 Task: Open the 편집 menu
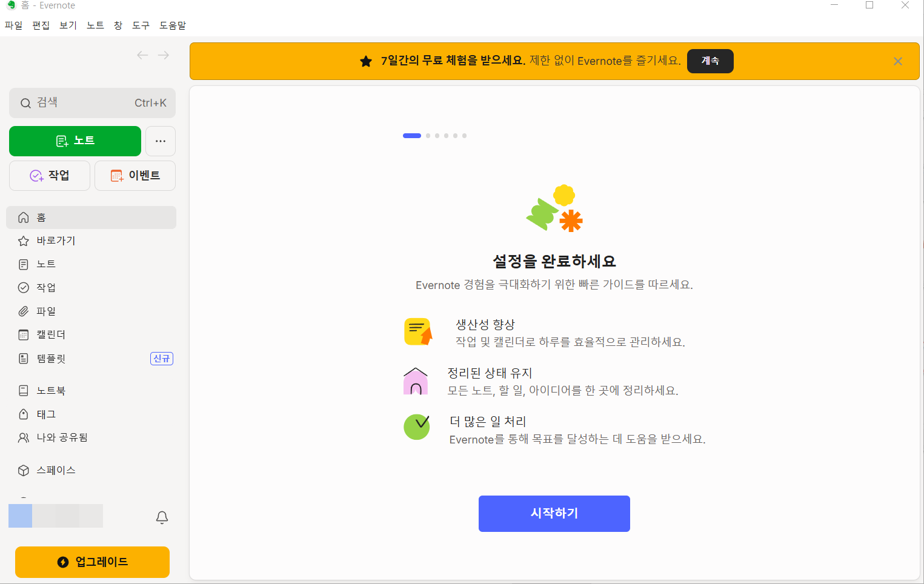(x=41, y=25)
